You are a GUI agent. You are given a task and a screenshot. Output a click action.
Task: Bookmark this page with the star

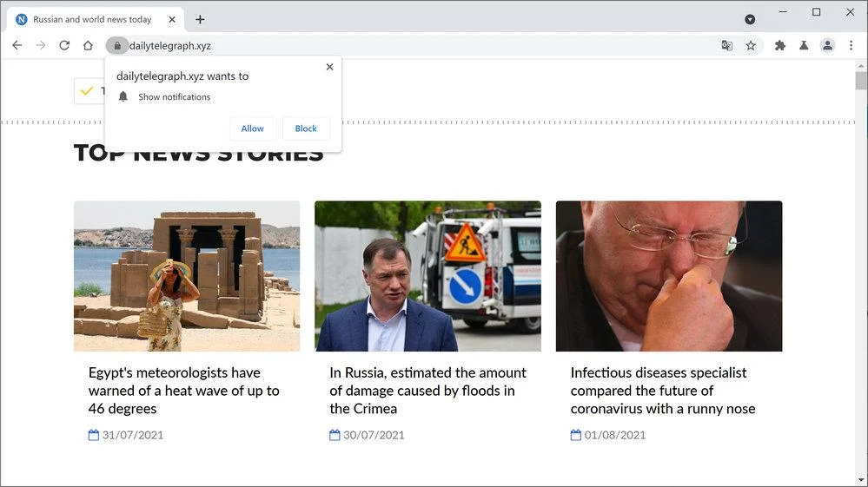(751, 45)
